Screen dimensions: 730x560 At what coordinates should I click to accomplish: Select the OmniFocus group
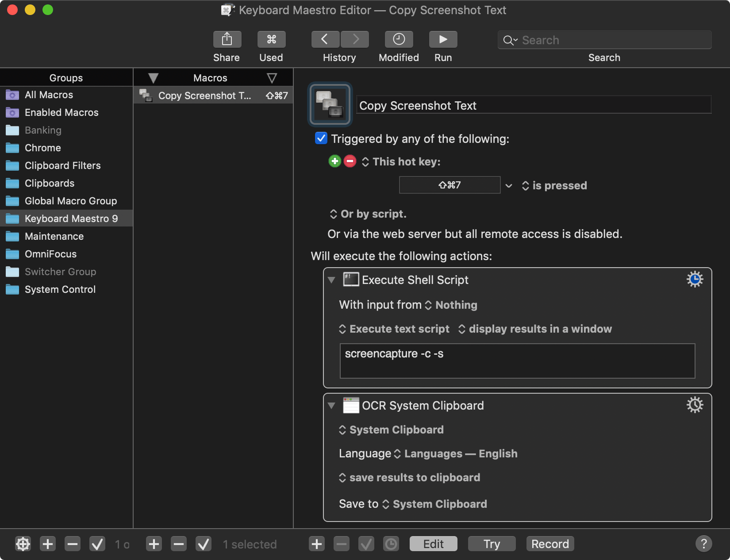coord(66,254)
